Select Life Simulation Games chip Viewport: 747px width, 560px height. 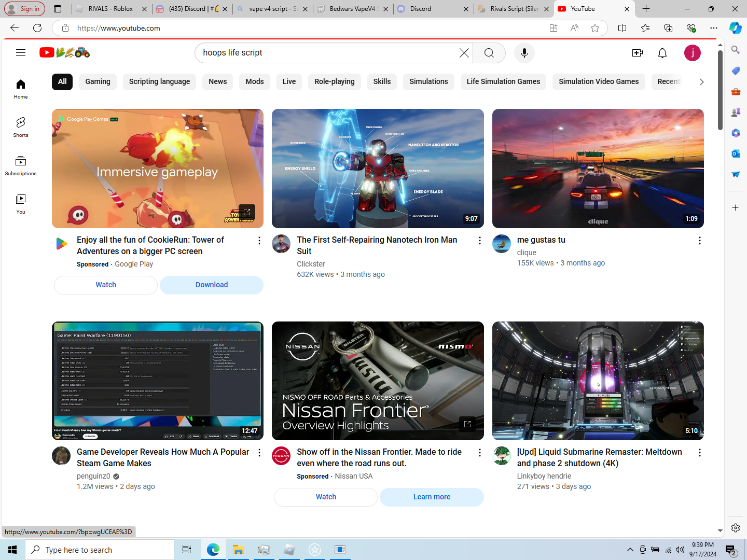503,81
